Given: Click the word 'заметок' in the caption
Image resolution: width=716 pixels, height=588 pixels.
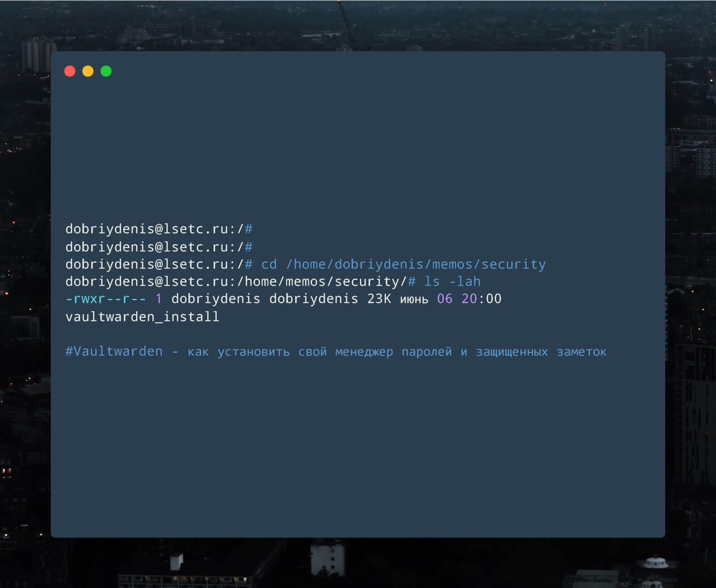Looking at the screenshot, I should point(581,352).
